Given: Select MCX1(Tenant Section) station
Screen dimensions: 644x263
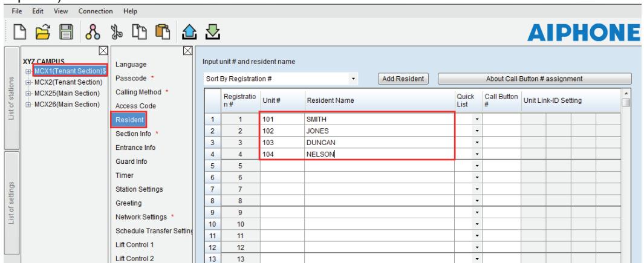Looking at the screenshot, I should (70, 71).
